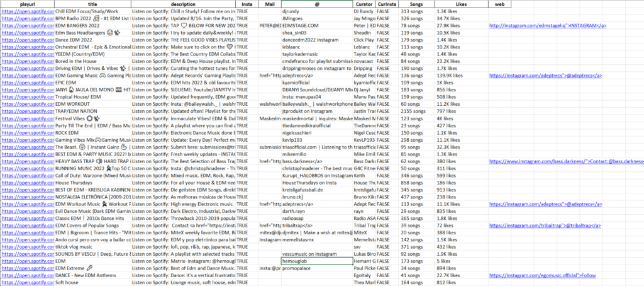Screen dimensions: 644x286
Task: Open Spotify link in Soft house row
Action: tap(28, 282)
